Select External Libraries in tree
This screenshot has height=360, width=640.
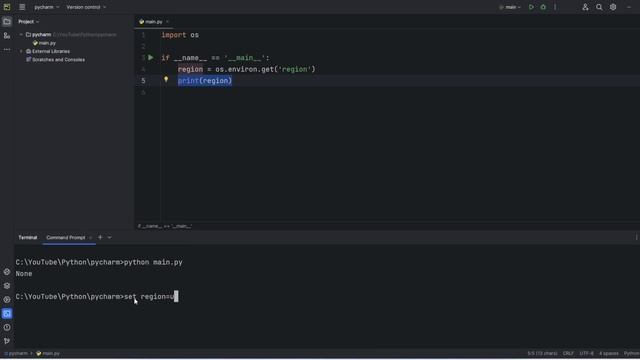coord(48,51)
